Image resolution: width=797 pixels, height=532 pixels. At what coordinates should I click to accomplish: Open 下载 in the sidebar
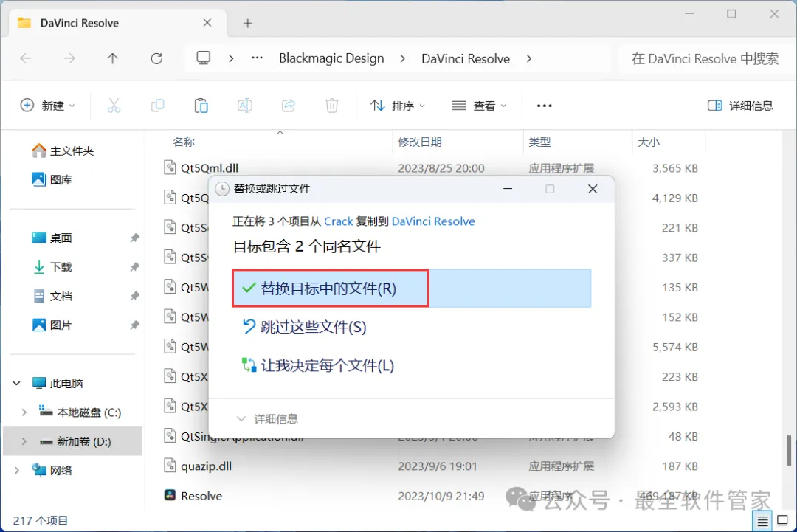52,267
